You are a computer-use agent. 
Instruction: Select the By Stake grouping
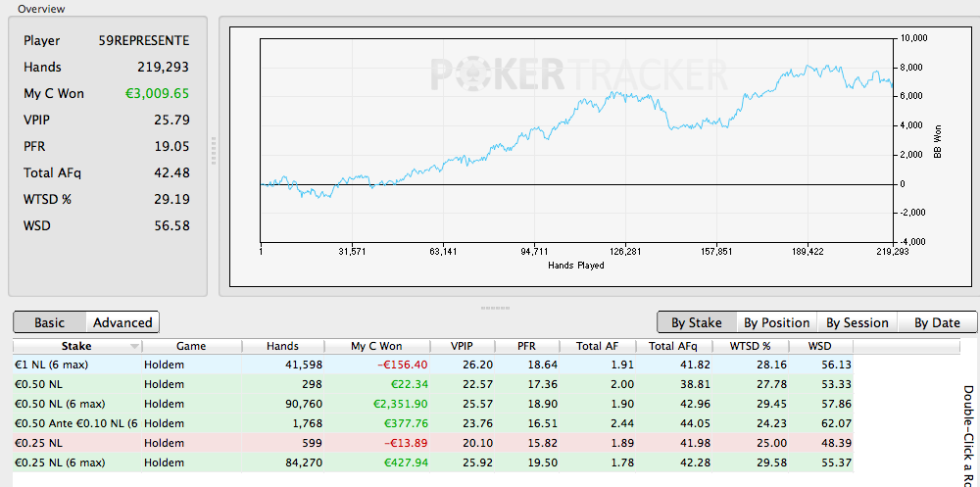click(x=696, y=322)
